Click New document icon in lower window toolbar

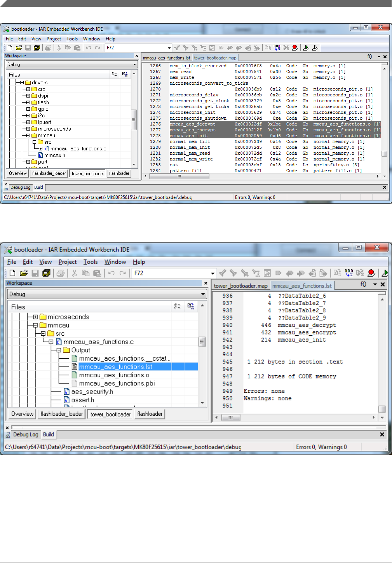[12, 273]
